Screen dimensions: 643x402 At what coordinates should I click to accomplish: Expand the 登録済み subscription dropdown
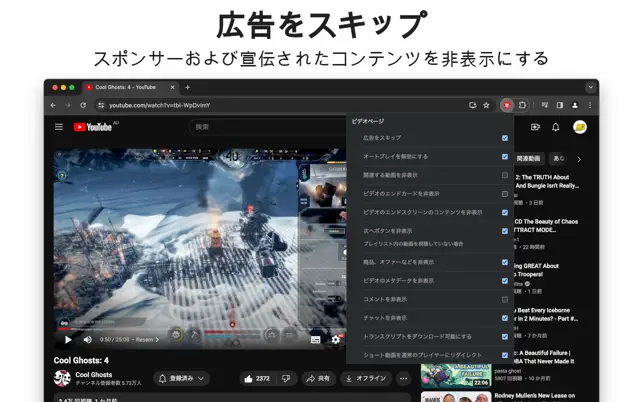[182, 379]
